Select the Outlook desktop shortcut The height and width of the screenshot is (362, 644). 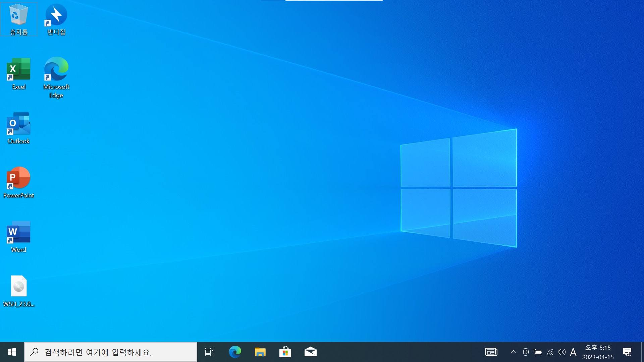19,128
